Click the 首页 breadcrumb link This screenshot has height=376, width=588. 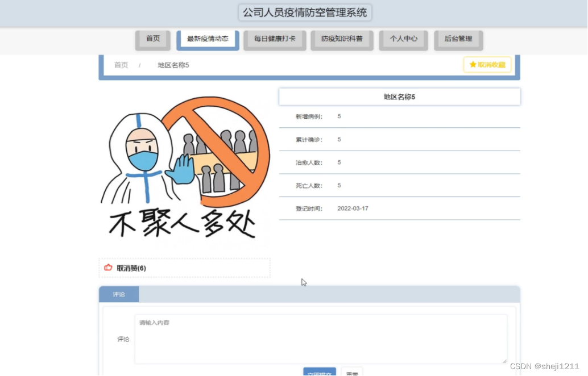click(x=121, y=65)
